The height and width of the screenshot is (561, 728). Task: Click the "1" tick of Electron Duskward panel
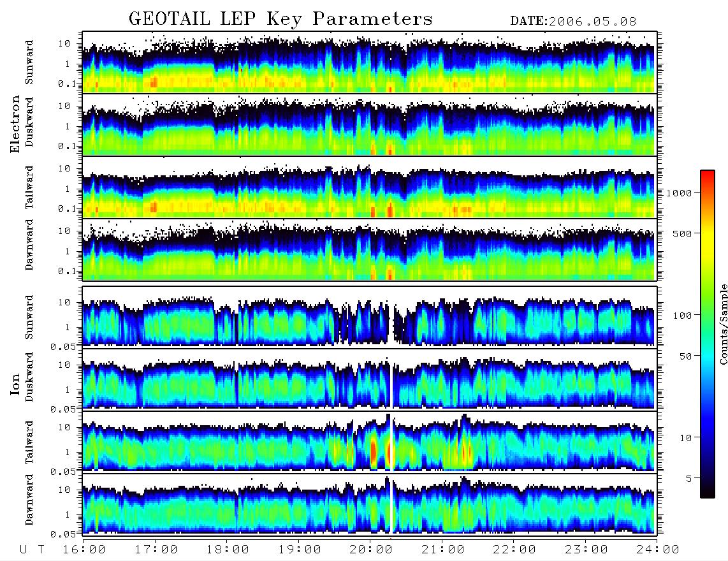[68, 126]
